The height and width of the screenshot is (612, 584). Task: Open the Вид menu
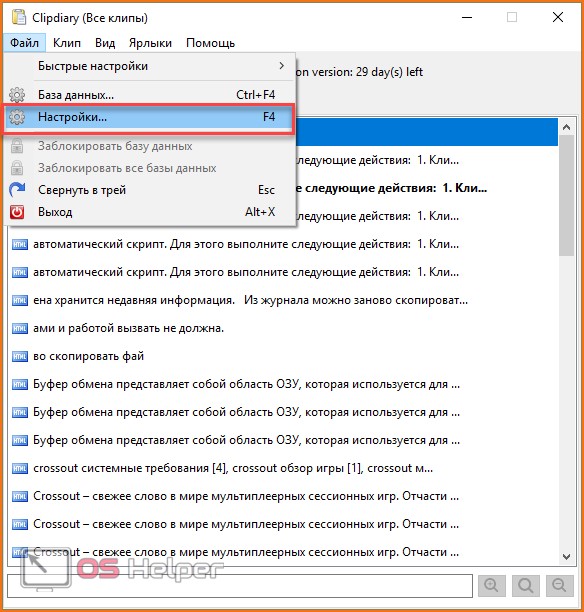point(105,43)
